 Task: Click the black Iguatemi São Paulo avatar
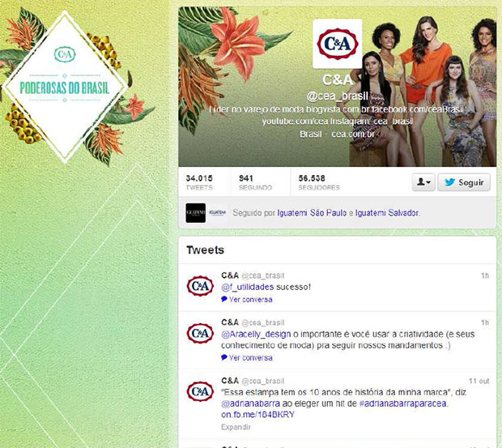(196, 212)
